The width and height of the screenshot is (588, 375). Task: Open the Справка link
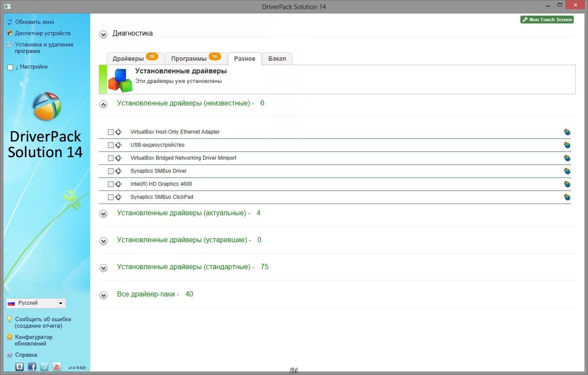26,355
